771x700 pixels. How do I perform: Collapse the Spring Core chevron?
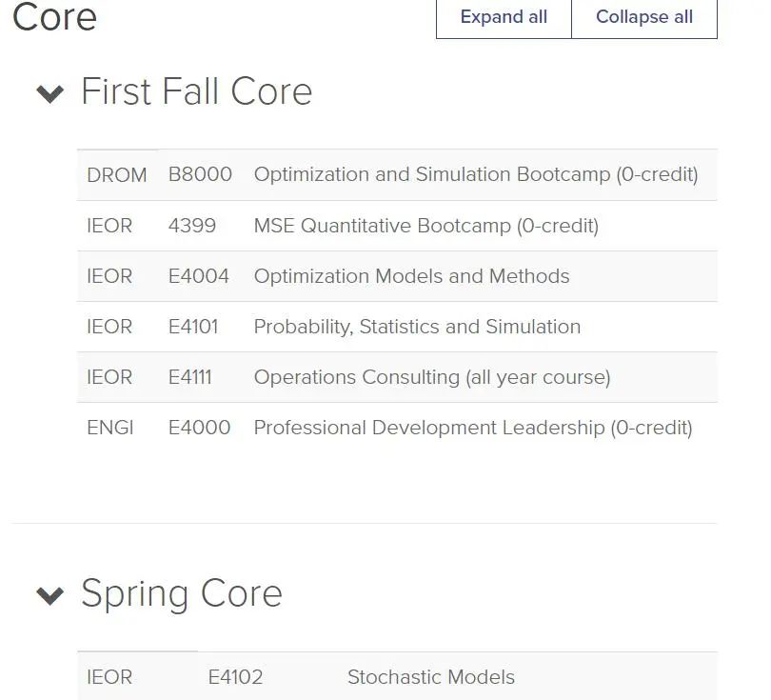pyautogui.click(x=50, y=595)
